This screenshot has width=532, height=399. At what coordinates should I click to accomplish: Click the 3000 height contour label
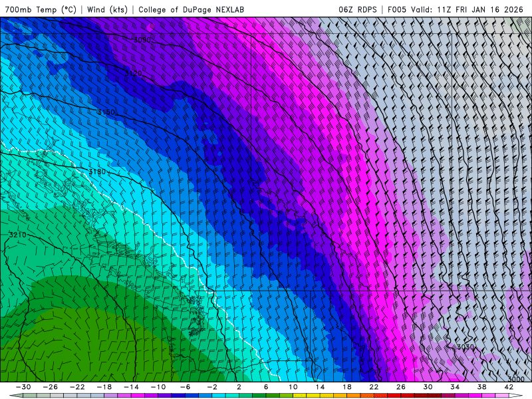pyautogui.click(x=516, y=379)
